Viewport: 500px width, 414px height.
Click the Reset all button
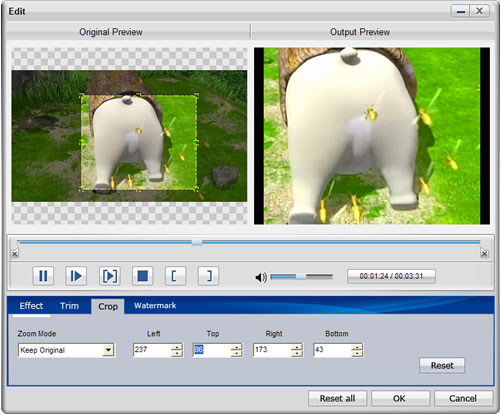pyautogui.click(x=337, y=398)
